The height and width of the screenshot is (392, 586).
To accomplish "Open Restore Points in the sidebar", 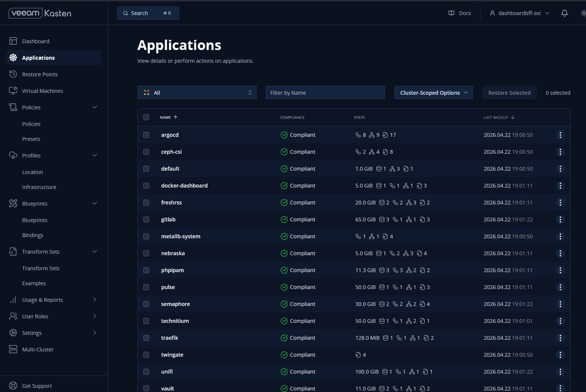I will pyautogui.click(x=40, y=74).
